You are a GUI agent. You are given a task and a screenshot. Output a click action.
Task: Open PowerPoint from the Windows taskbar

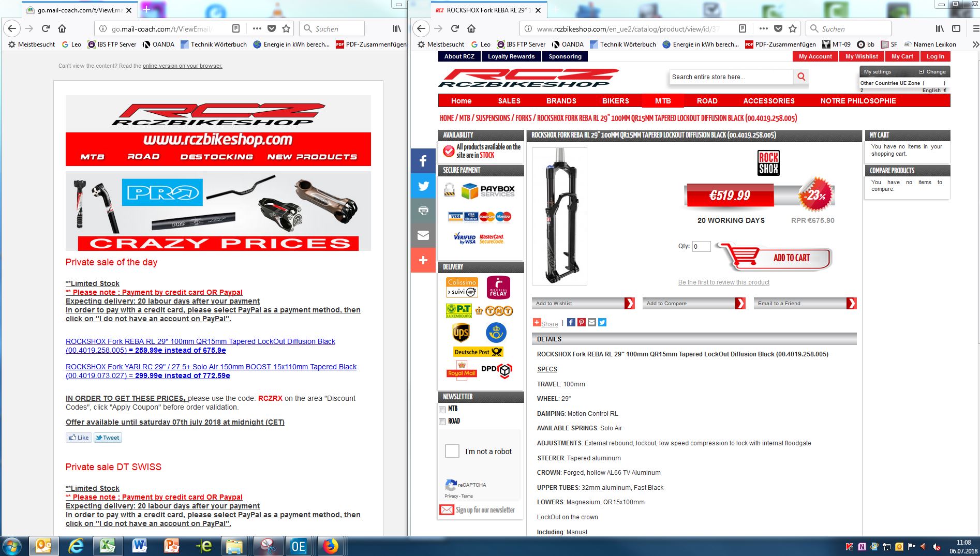click(172, 546)
